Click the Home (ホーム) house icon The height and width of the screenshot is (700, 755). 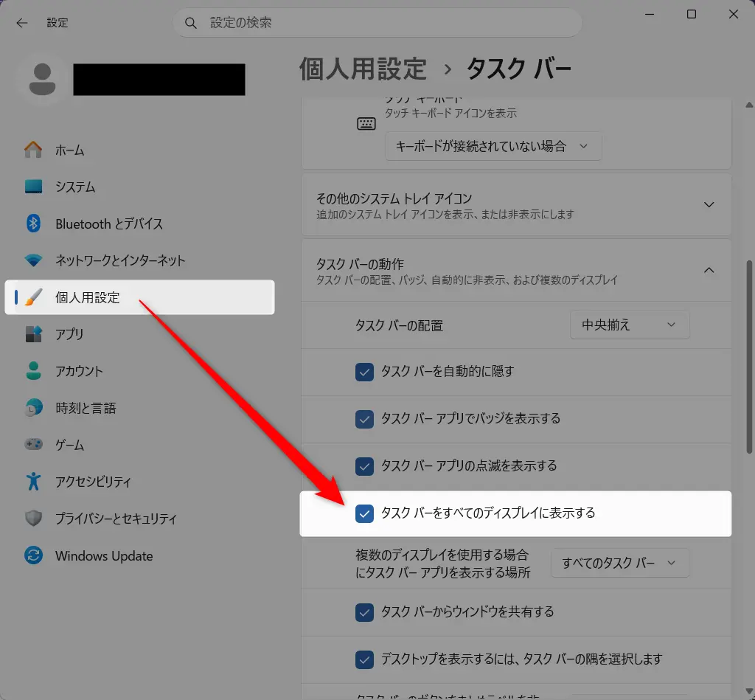point(33,150)
